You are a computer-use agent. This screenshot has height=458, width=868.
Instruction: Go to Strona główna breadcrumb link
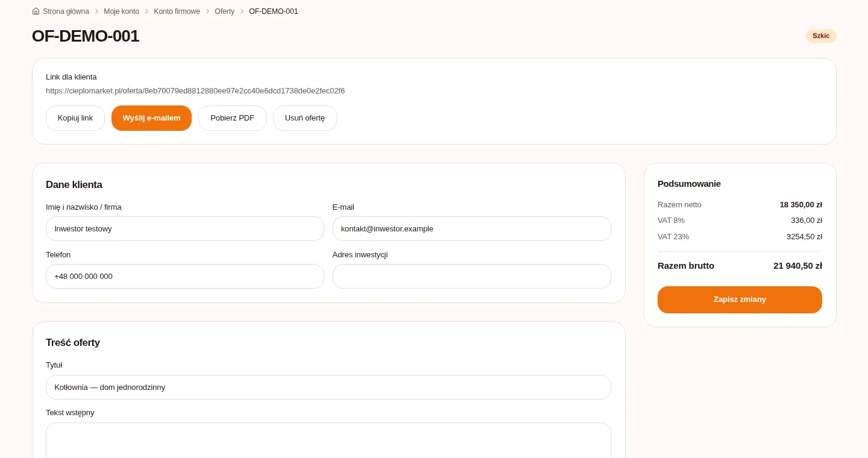66,11
